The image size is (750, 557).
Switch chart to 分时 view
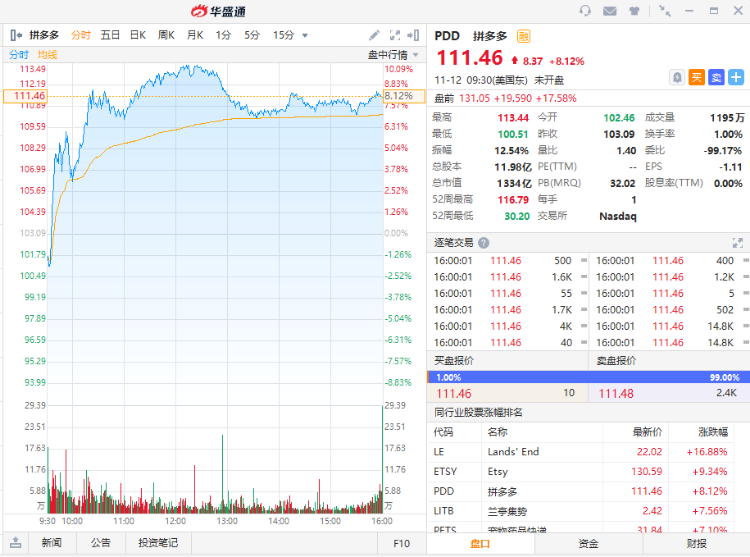point(81,35)
